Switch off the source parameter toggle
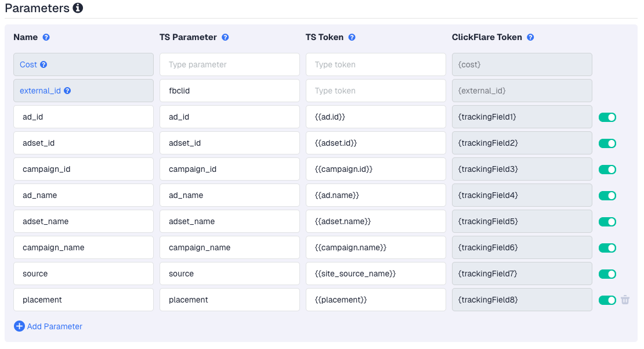644x349 pixels. (607, 274)
